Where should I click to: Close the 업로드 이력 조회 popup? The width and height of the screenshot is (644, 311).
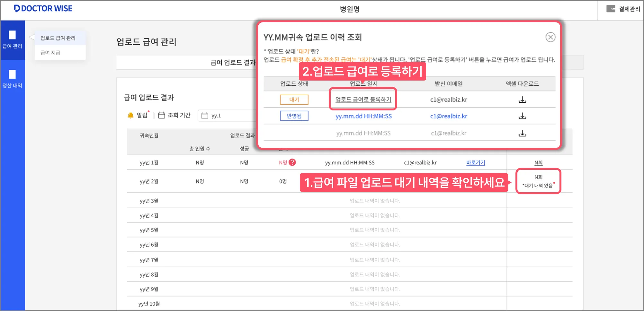(550, 37)
